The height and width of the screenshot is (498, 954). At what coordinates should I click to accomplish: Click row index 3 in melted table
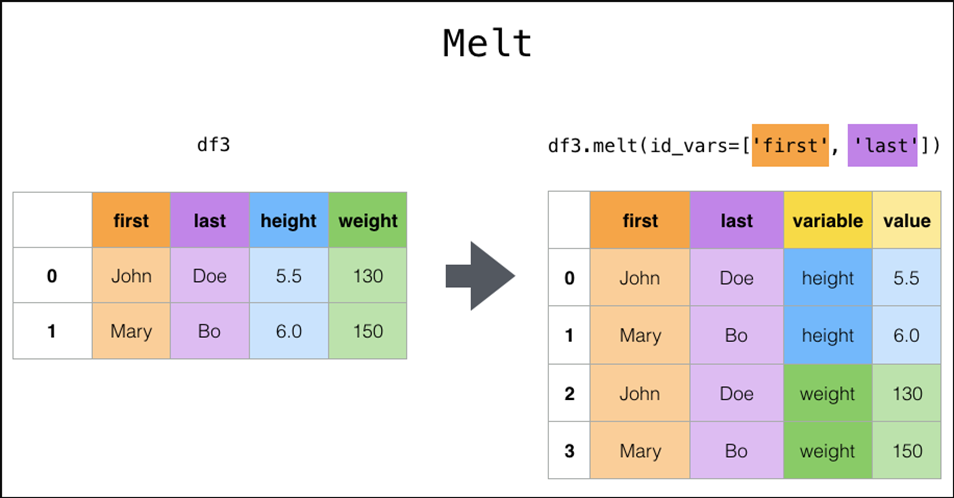pos(569,451)
